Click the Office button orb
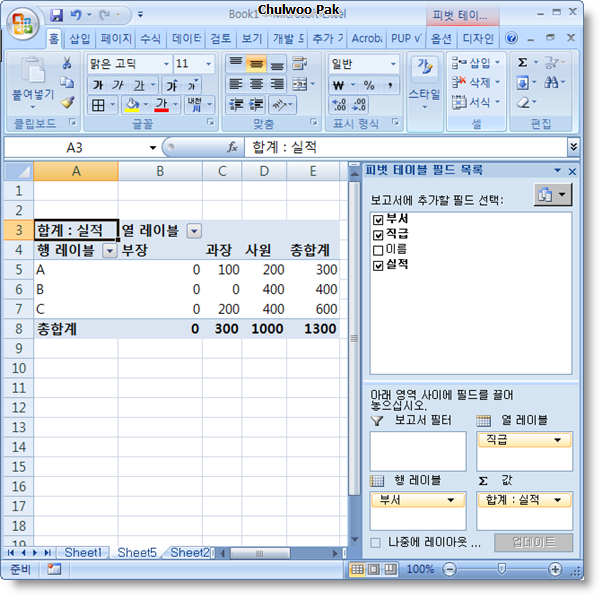The width and height of the screenshot is (600, 596). tap(23, 24)
